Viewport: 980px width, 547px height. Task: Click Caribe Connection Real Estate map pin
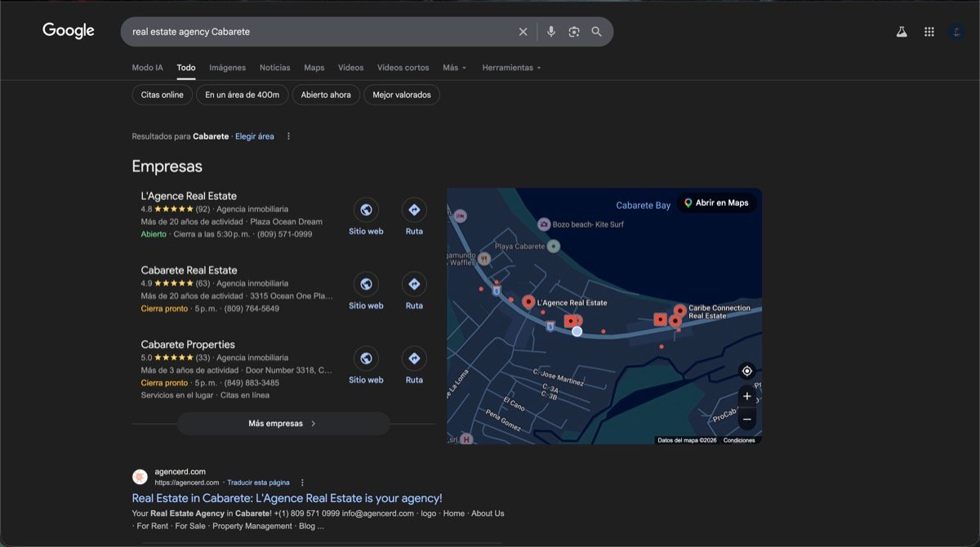pyautogui.click(x=679, y=310)
